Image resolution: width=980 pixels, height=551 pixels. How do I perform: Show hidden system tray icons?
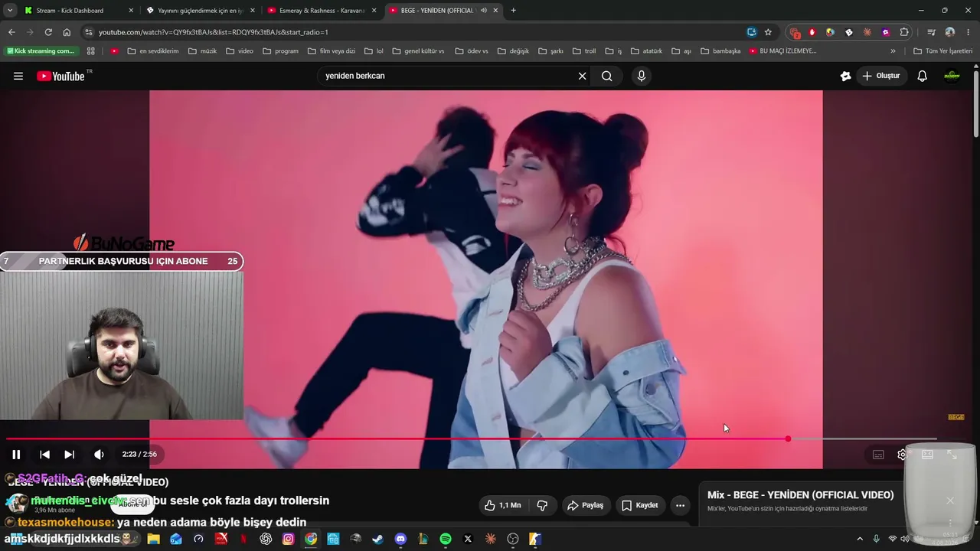point(860,539)
